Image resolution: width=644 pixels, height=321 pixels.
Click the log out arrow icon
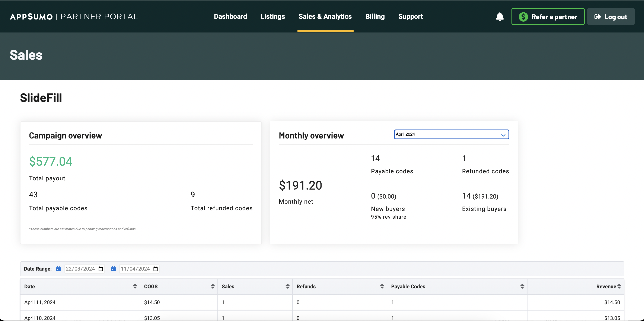[598, 17]
